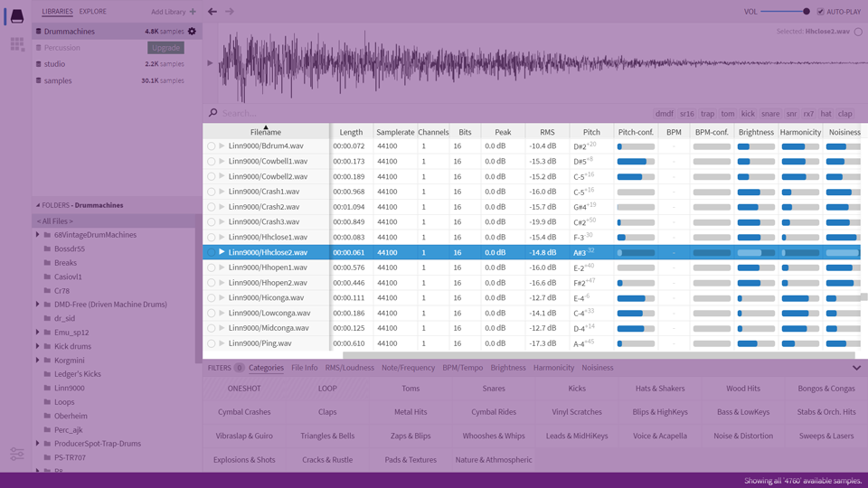Image resolution: width=868 pixels, height=488 pixels.
Task: Play Linn9000/Hiconga.wav row arrow
Action: 222,297
